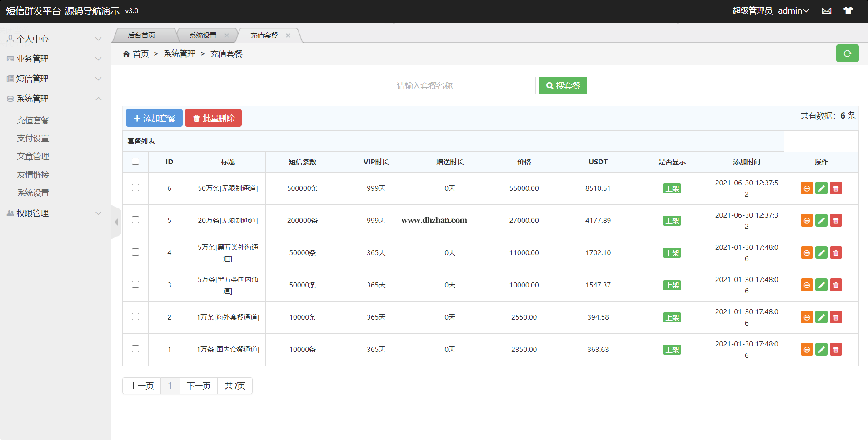868x440 pixels.
Task: Click the green refresh icon button
Action: tap(847, 54)
